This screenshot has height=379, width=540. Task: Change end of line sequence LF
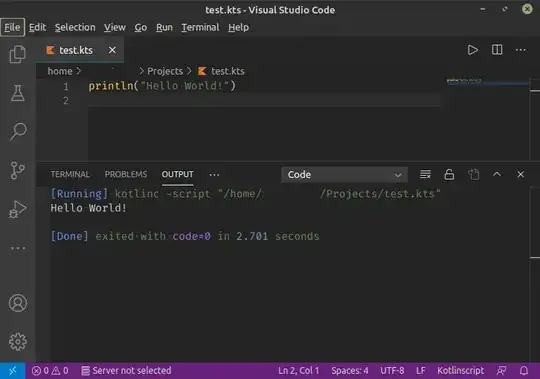pyautogui.click(x=420, y=371)
